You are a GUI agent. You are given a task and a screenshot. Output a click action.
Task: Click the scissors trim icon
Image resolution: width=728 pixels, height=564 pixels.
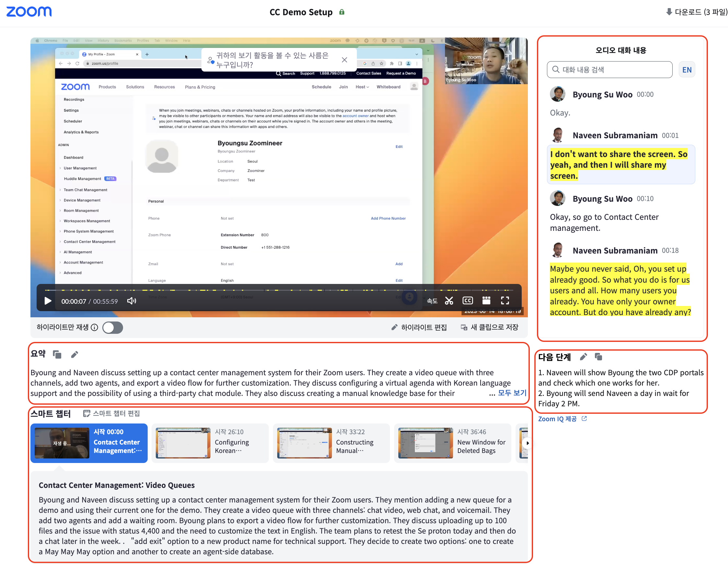tap(449, 301)
